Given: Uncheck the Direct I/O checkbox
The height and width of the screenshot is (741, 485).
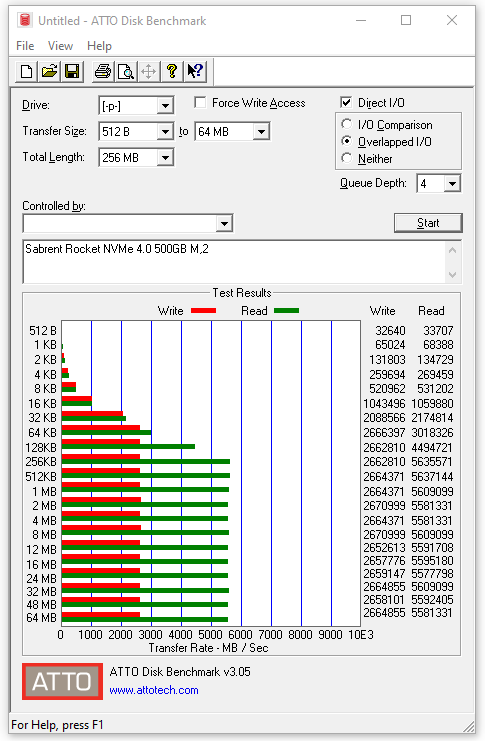Looking at the screenshot, I should click(x=346, y=103).
